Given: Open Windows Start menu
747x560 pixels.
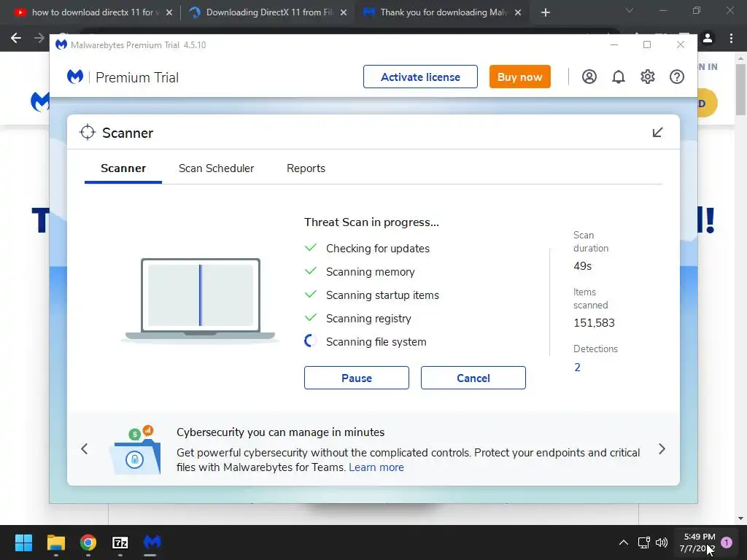Looking at the screenshot, I should 23,542.
